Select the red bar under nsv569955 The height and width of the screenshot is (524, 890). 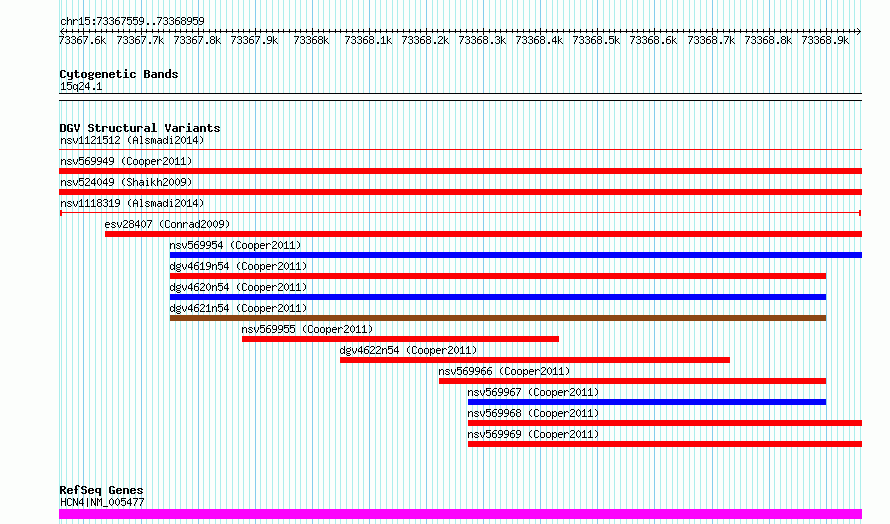point(400,339)
